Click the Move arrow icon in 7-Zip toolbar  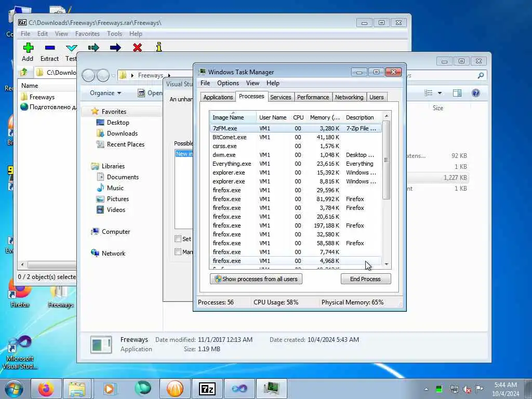pyautogui.click(x=115, y=47)
